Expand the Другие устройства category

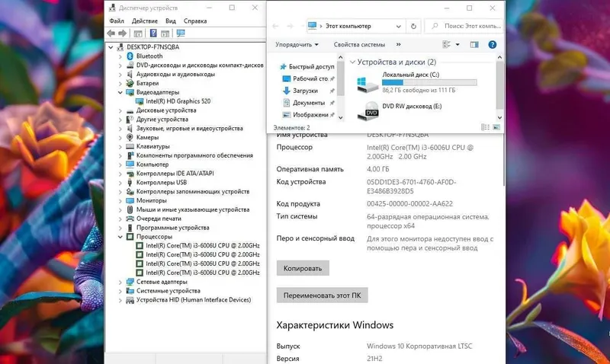(x=120, y=120)
